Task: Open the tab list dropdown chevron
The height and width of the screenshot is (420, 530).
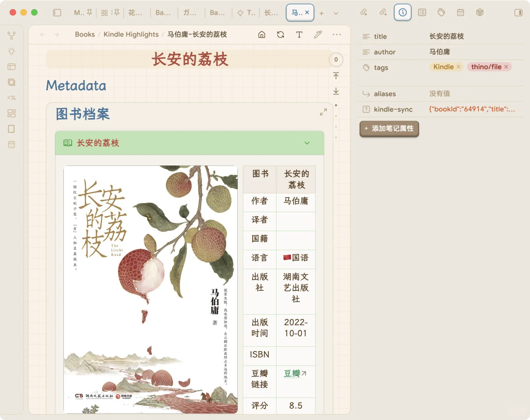Action: pyautogui.click(x=336, y=13)
